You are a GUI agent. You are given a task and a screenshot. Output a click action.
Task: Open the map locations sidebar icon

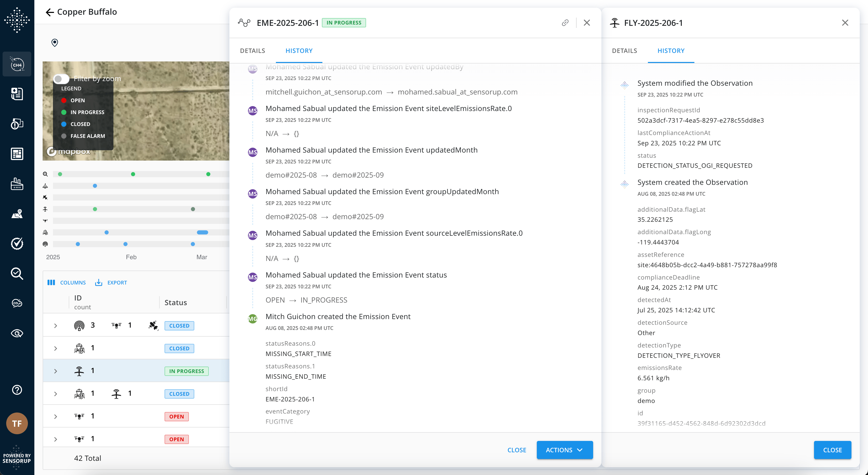[17, 213]
